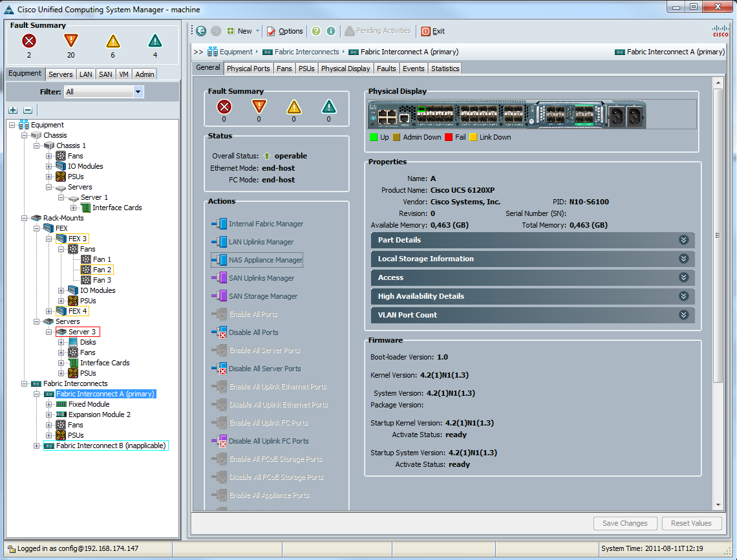Select Server 3 in the tree
This screenshot has height=560, width=737.
(78, 332)
